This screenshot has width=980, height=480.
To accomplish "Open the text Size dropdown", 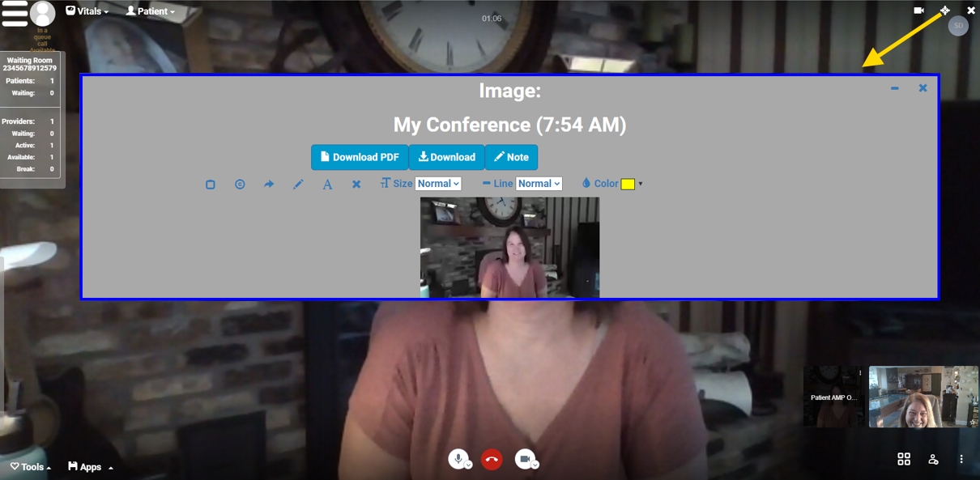I will tap(438, 184).
